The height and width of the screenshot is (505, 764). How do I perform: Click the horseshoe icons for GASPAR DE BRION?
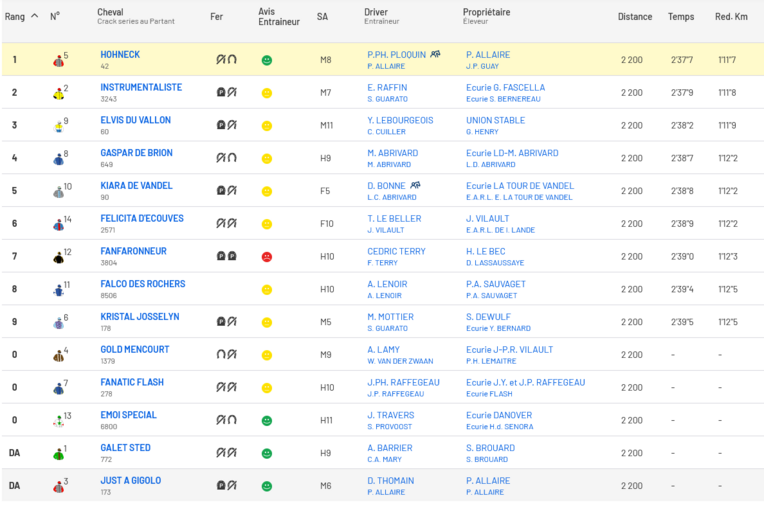point(226,158)
